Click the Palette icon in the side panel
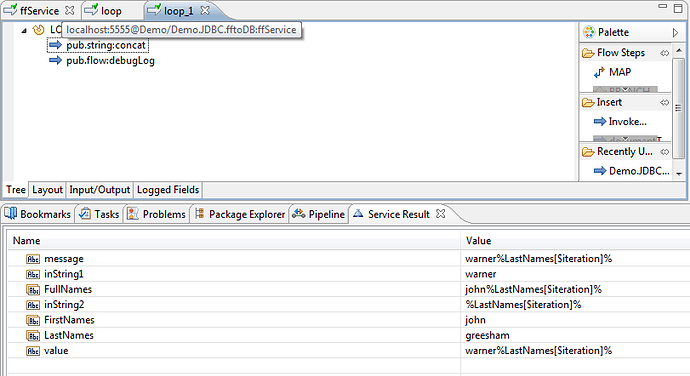The height and width of the screenshot is (376, 690). coord(589,32)
